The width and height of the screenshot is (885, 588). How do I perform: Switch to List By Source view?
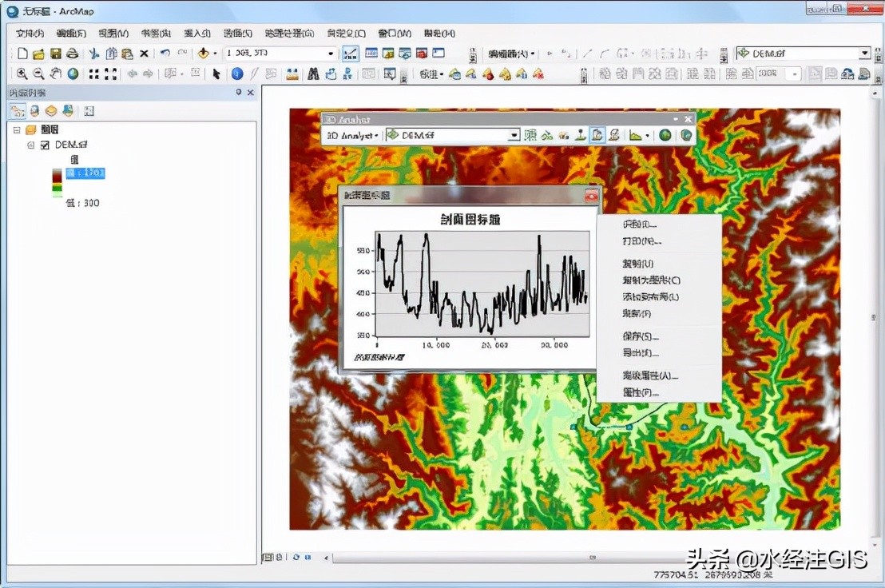click(35, 111)
